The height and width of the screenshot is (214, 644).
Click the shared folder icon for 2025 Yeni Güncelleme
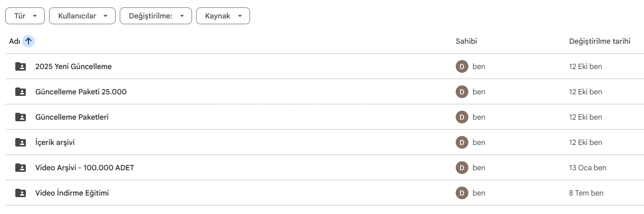tap(21, 66)
